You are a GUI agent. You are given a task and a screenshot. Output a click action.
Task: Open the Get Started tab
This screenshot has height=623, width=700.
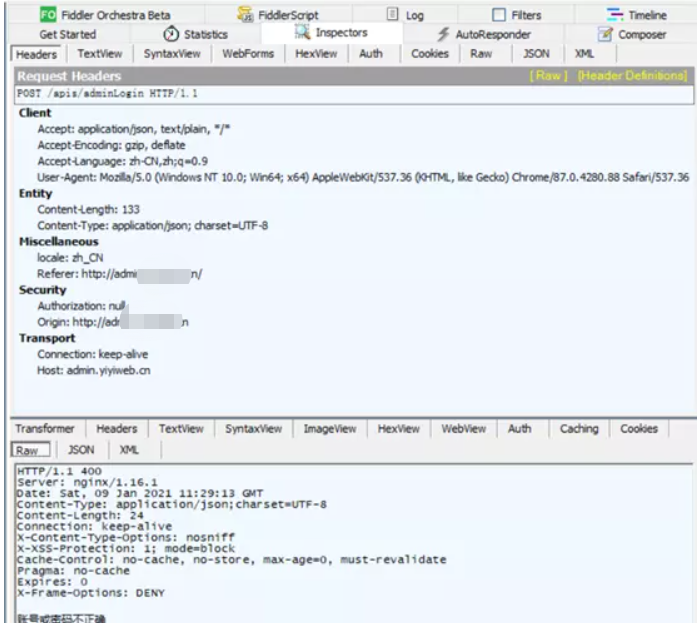point(68,34)
